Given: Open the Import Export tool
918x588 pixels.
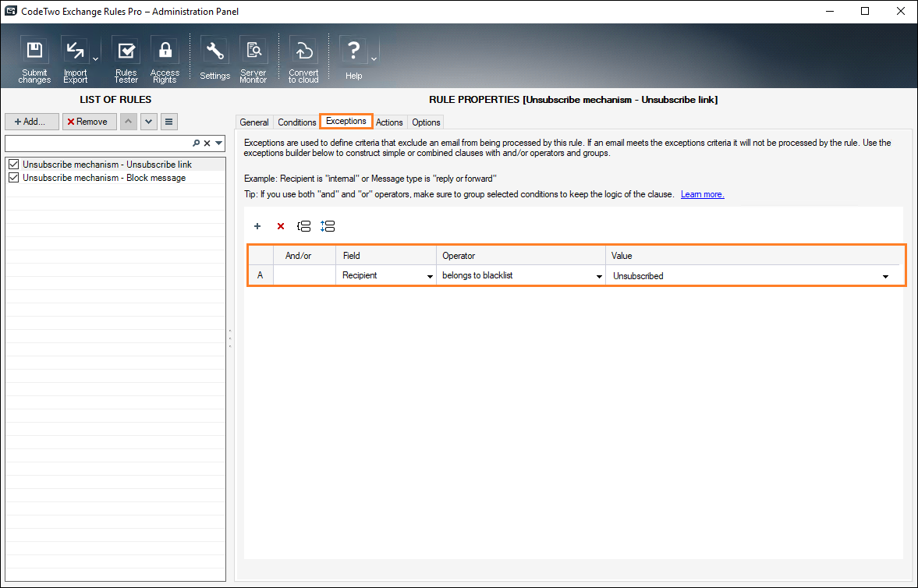Looking at the screenshot, I should pos(75,59).
